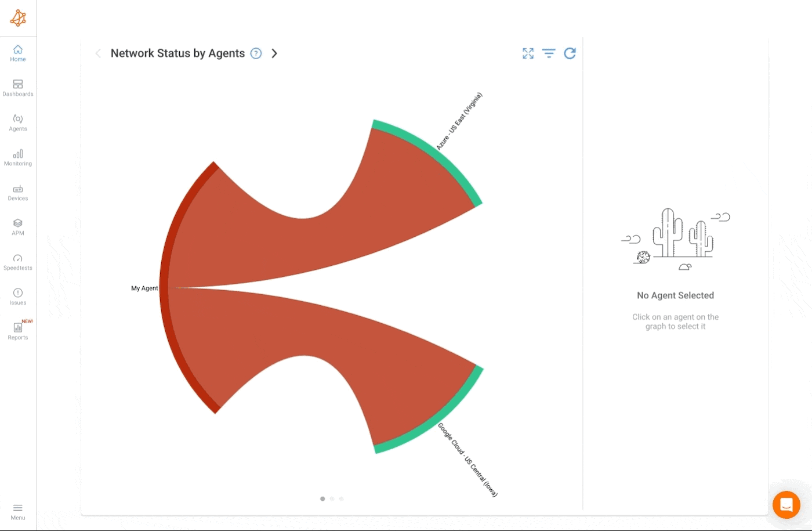Click the Obkio logo at top left
The height and width of the screenshot is (531, 812).
(18, 18)
